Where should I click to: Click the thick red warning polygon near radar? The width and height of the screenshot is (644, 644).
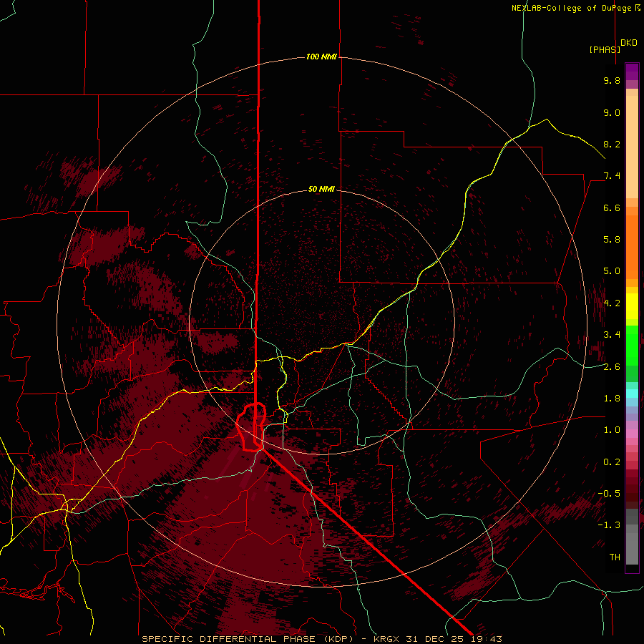[251, 427]
